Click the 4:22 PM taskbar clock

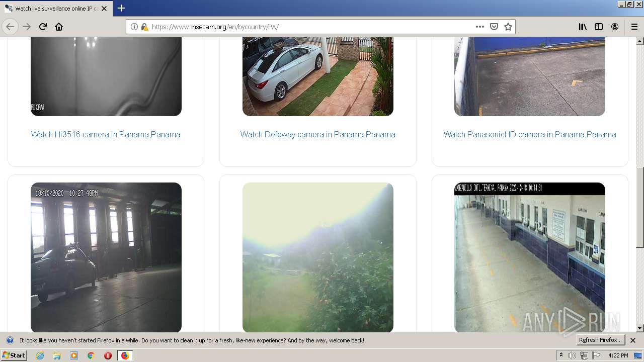coord(618,355)
